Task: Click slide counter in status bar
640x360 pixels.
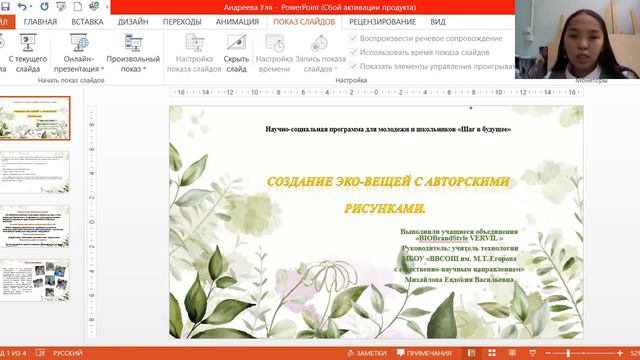Action: (13, 353)
